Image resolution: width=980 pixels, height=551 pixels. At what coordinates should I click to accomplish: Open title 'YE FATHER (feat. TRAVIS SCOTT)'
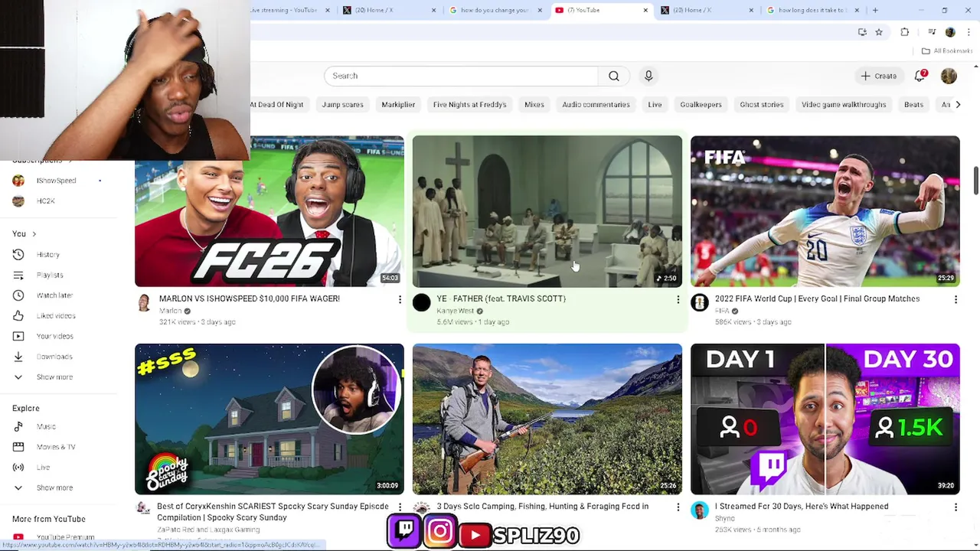501,298
